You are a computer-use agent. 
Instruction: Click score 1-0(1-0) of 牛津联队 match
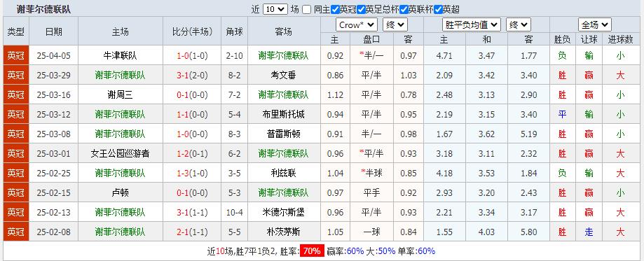pyautogui.click(x=192, y=56)
